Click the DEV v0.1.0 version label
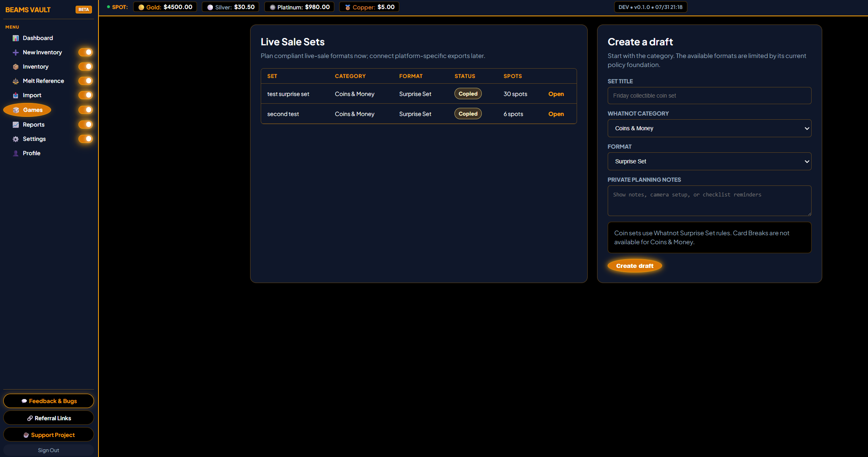The image size is (868, 457). [x=651, y=7]
